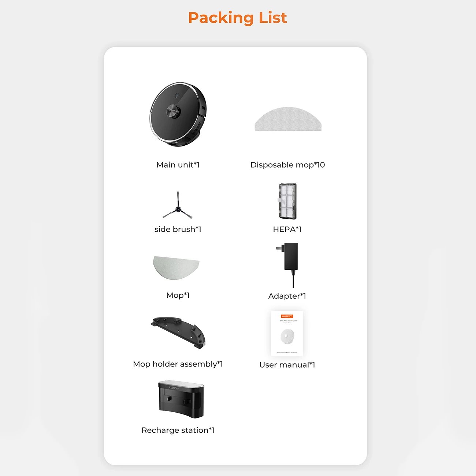Click the 'HEPA*1' label

287,229
